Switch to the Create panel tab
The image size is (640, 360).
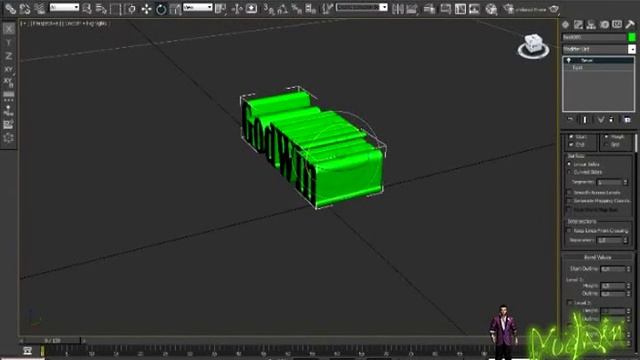tap(566, 24)
